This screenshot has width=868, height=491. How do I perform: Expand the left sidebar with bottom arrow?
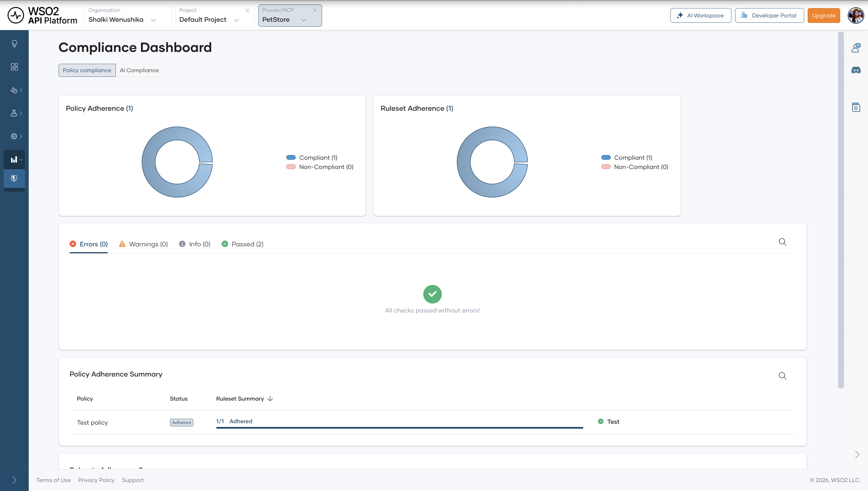click(14, 480)
